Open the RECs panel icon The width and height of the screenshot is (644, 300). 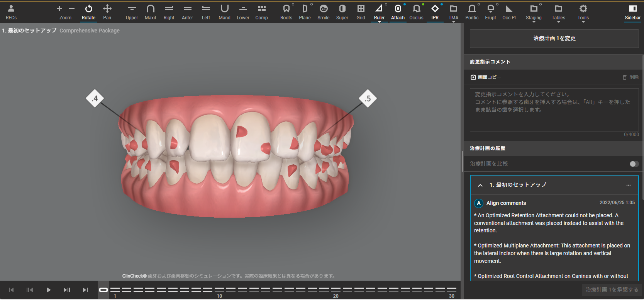click(11, 12)
